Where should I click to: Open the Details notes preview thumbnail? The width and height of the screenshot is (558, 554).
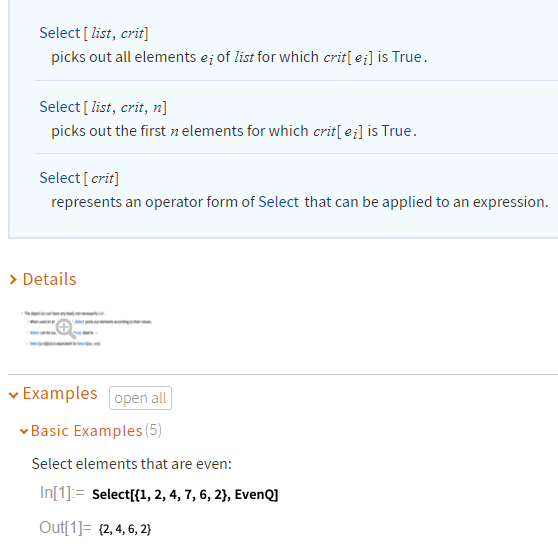[86, 328]
